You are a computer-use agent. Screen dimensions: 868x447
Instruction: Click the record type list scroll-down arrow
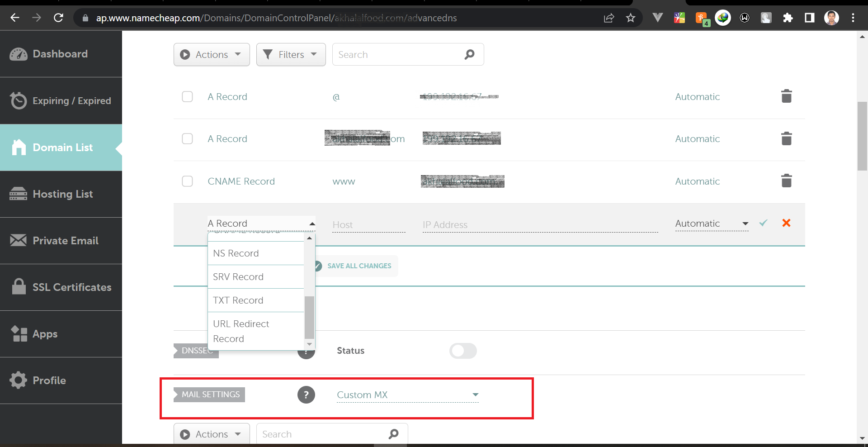[x=309, y=344]
